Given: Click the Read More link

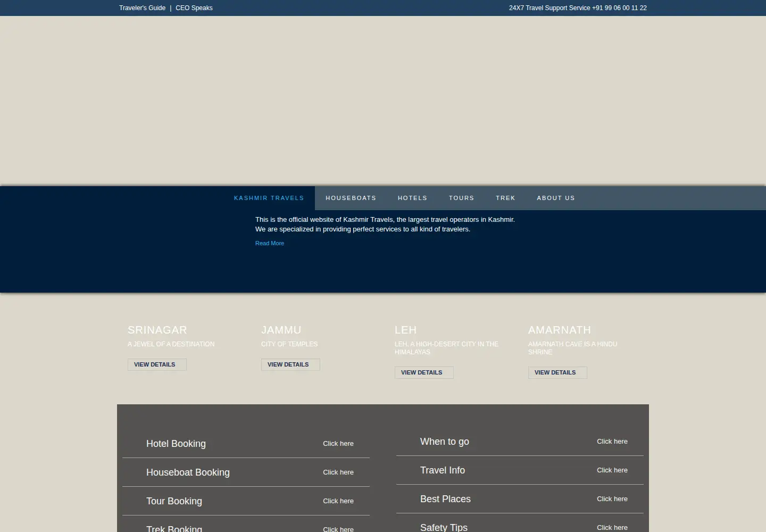Looking at the screenshot, I should click(x=270, y=243).
